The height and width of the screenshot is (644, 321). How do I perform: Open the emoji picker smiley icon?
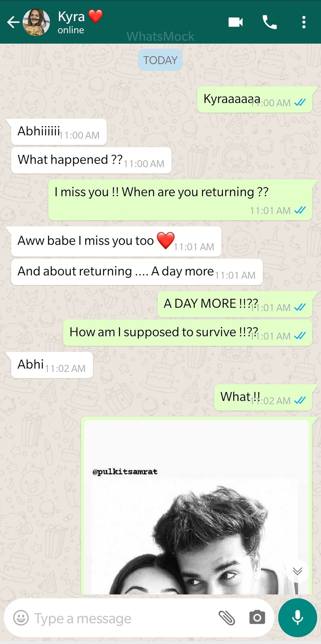[x=21, y=618]
